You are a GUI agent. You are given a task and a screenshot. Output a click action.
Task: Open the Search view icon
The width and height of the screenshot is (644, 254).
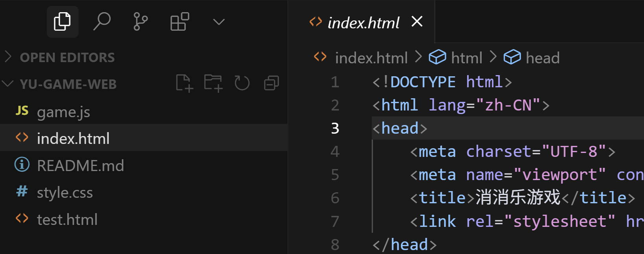click(102, 22)
